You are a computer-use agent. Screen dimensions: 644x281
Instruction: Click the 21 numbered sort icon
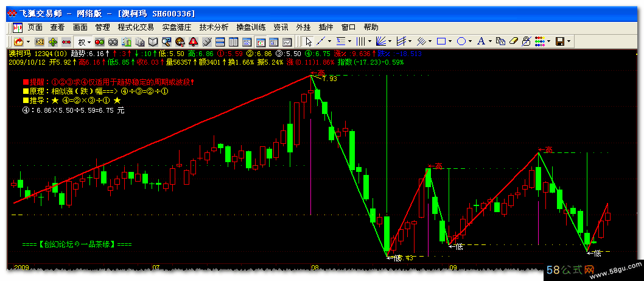(127, 41)
